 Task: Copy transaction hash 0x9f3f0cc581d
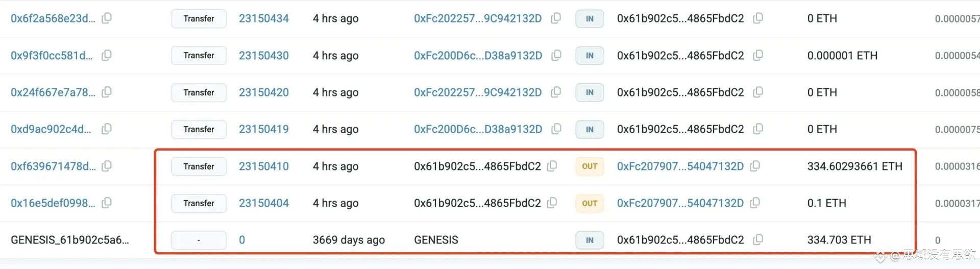tap(107, 55)
